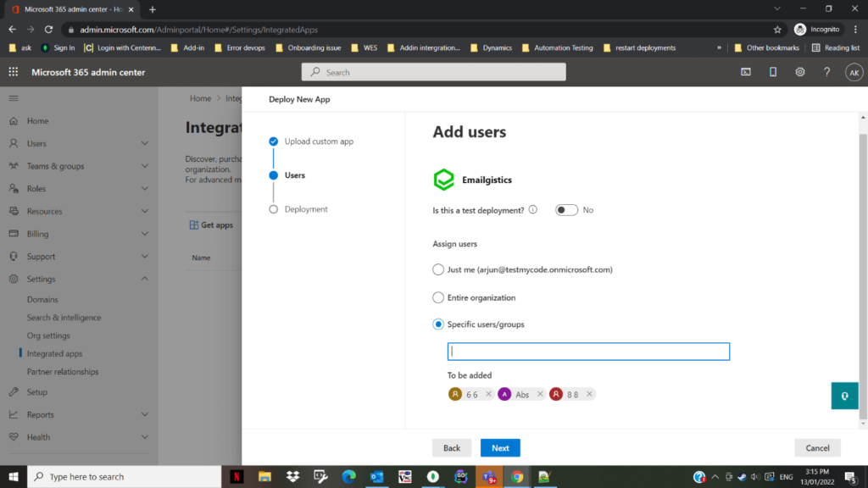Bookmark this page with the star icon
The image size is (868, 488).
click(x=777, y=30)
